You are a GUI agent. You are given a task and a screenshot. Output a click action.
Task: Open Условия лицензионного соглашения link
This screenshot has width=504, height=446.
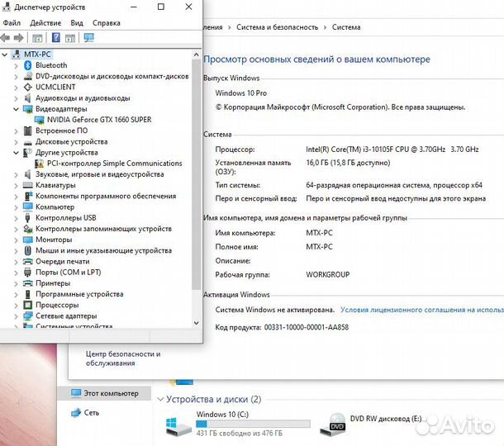coord(422,310)
